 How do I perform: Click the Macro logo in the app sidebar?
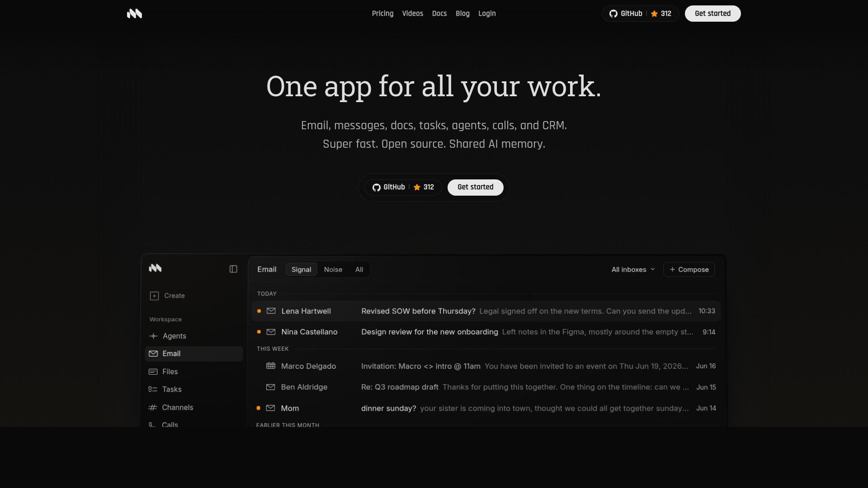click(x=155, y=268)
